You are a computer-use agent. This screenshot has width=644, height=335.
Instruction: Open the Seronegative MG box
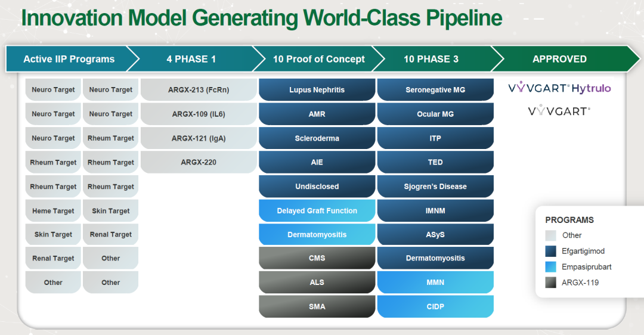coord(435,89)
